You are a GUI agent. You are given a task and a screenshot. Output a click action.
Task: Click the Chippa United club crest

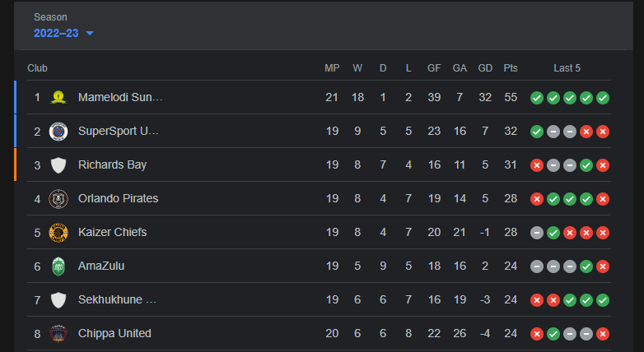point(58,334)
